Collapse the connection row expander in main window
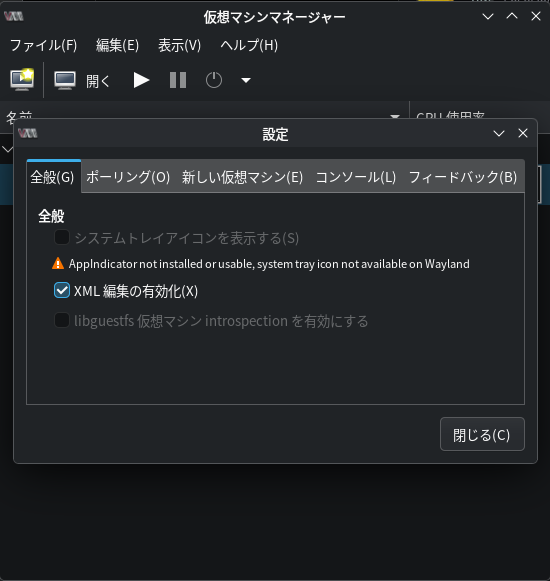 pos(7,150)
